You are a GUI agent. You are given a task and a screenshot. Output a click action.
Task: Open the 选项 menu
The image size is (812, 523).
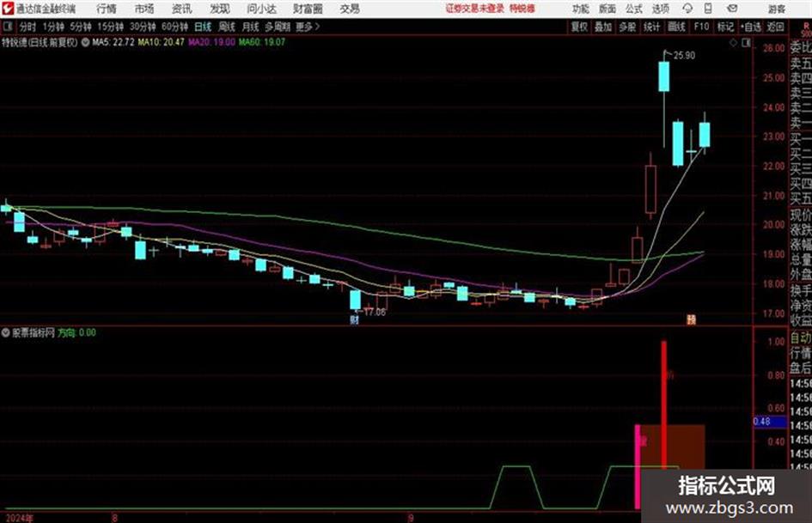tap(661, 9)
